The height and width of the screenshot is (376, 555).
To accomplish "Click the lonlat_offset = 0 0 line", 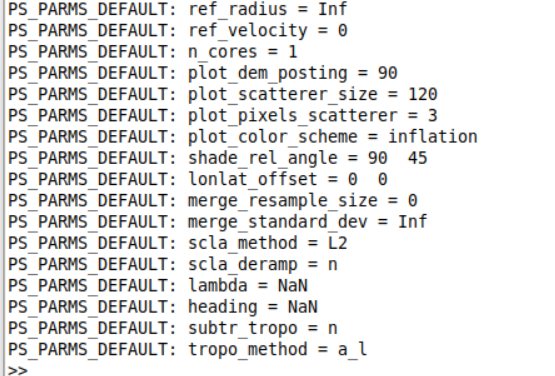I will pyautogui.click(x=198, y=179).
